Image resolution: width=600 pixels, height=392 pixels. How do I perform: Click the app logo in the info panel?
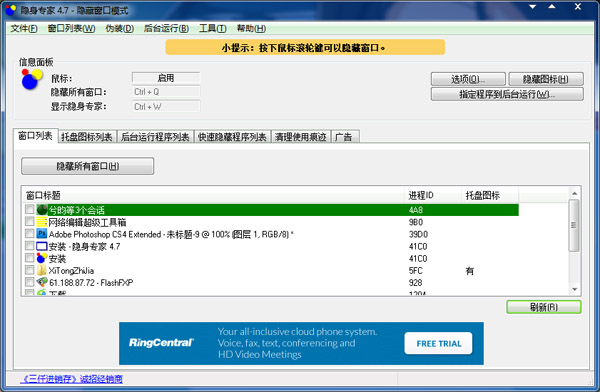[x=32, y=79]
